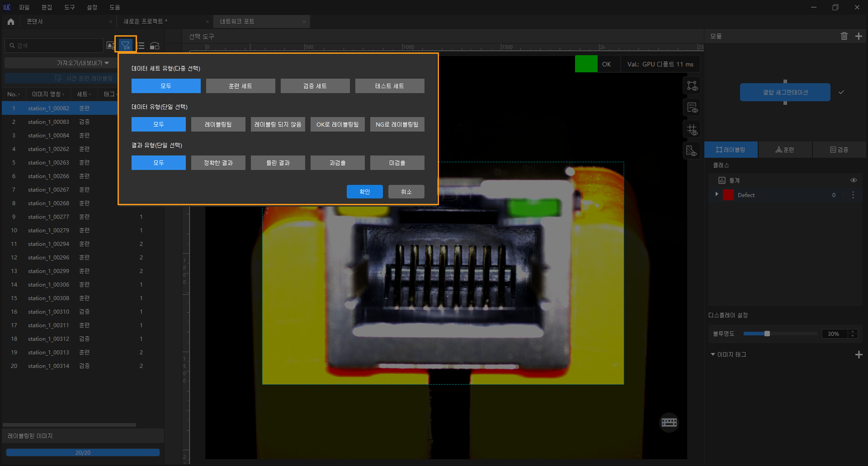Image resolution: width=868 pixels, height=466 pixels.
Task: Click the checkmark beside 결함 세그먼테이션 module
Action: (841, 92)
